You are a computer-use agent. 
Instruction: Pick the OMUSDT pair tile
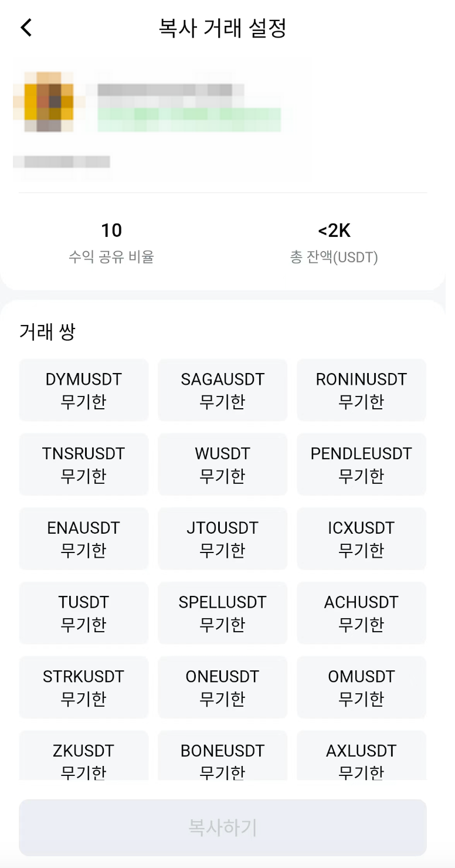click(x=361, y=687)
